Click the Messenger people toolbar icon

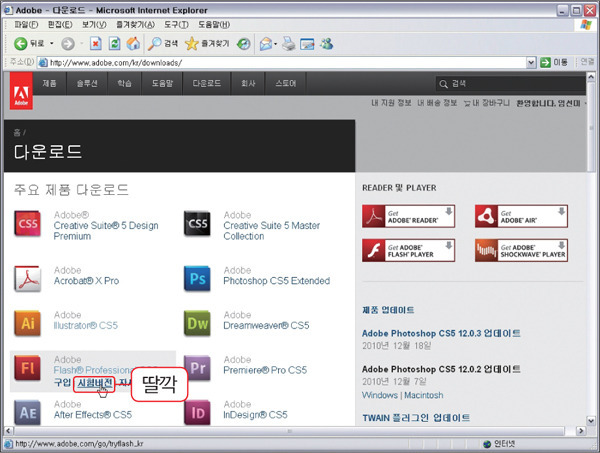pos(326,44)
